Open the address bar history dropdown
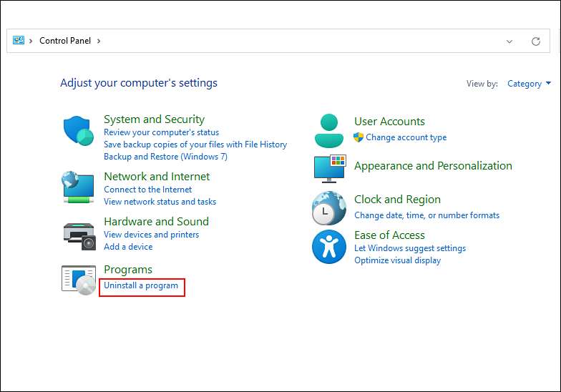Screen dimensions: 561x392 [509, 41]
